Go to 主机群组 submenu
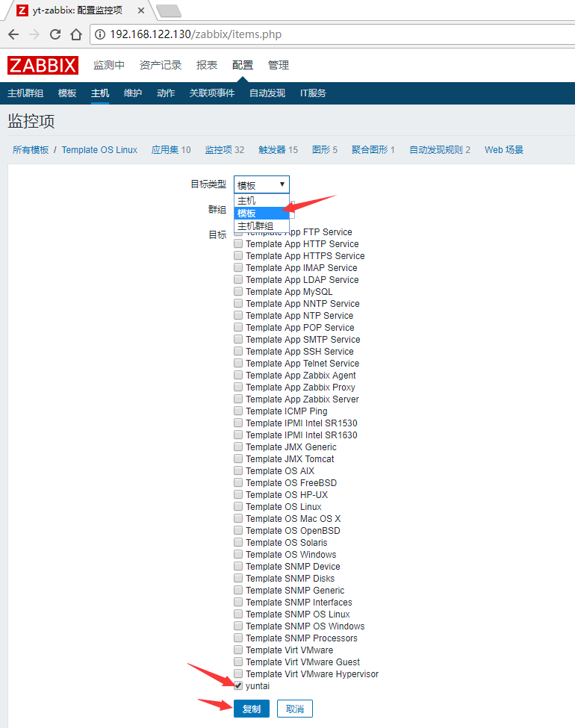Image resolution: width=575 pixels, height=728 pixels. (x=25, y=93)
